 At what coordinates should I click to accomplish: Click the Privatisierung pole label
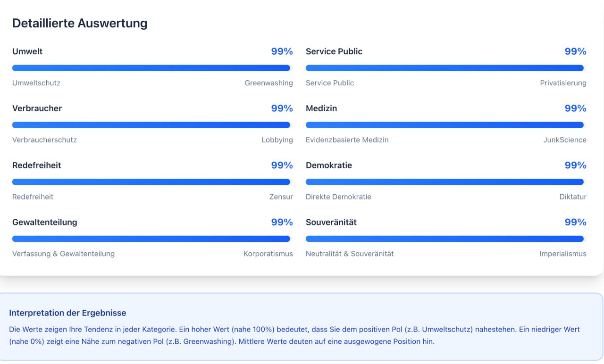click(x=563, y=83)
